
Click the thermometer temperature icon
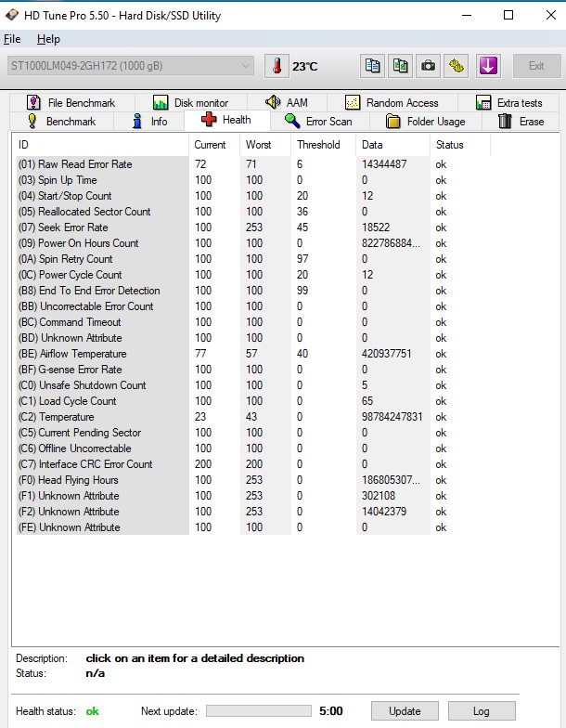click(277, 66)
